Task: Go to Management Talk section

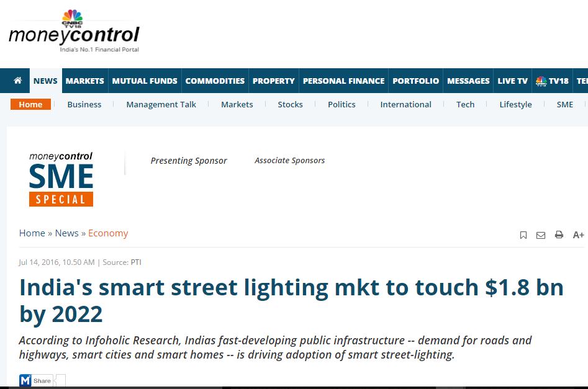Action: (161, 105)
